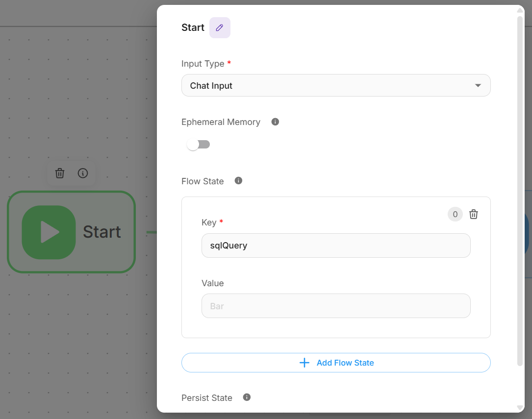Image resolution: width=532 pixels, height=419 pixels.
Task: Open the Input Type dropdown
Action: 335,85
